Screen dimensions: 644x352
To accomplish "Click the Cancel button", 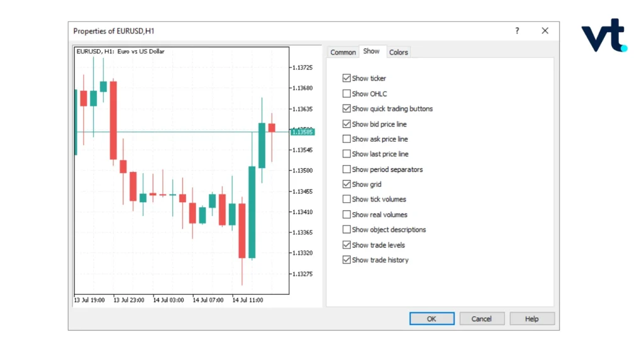I will pos(482,319).
